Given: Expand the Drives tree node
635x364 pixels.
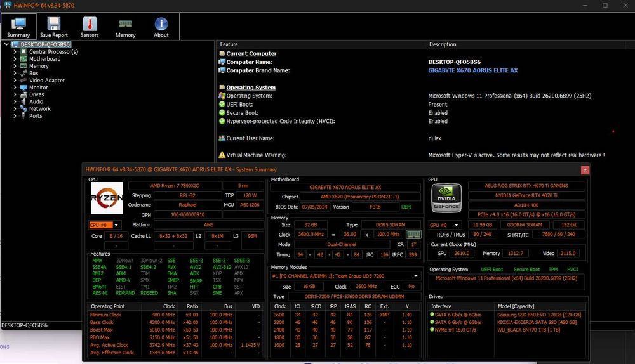Looking at the screenshot, I should (15, 94).
